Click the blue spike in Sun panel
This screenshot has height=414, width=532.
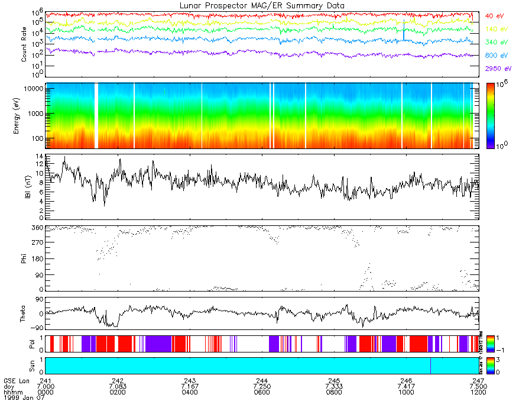(x=430, y=366)
